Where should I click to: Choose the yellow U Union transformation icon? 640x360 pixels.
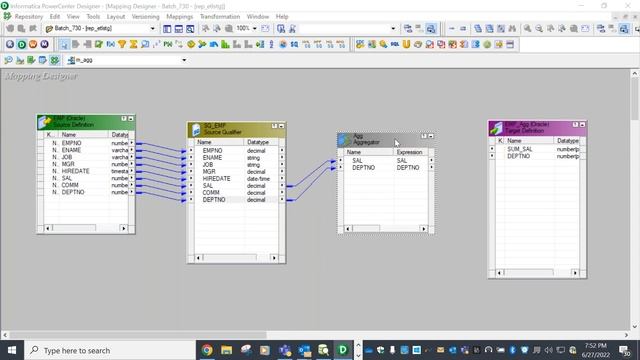point(406,44)
